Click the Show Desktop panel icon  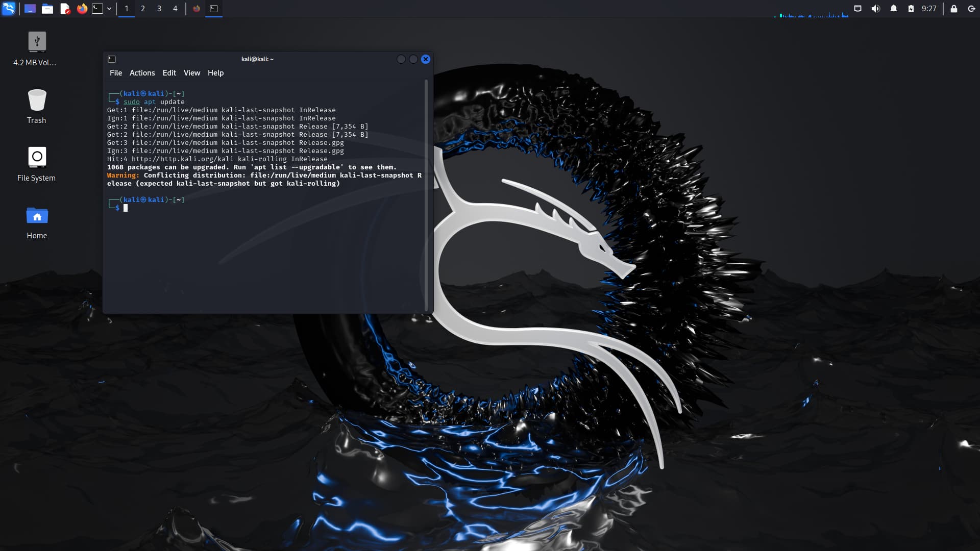[30, 9]
